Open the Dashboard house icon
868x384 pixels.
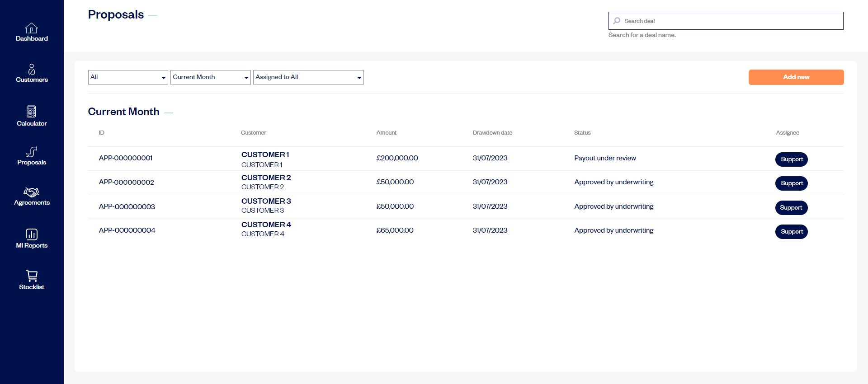31,28
